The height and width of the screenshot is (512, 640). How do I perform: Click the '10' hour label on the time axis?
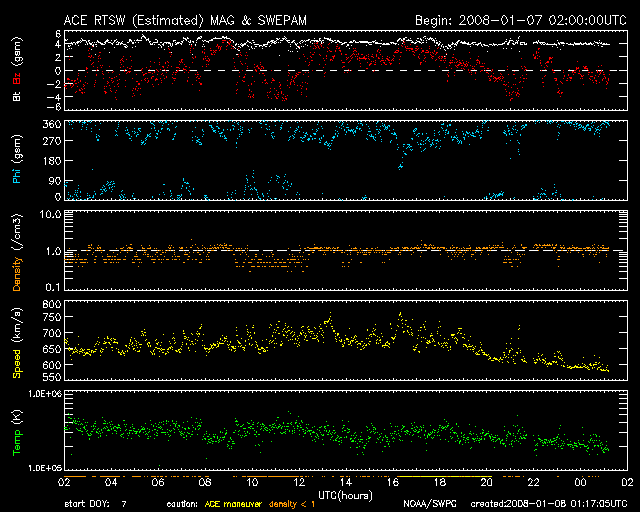[252, 482]
